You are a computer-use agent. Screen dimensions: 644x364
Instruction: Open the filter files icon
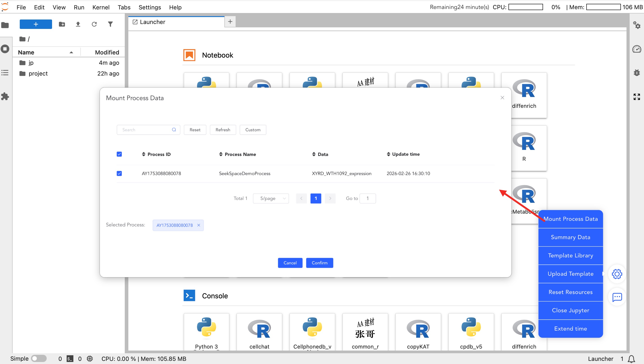tap(110, 24)
